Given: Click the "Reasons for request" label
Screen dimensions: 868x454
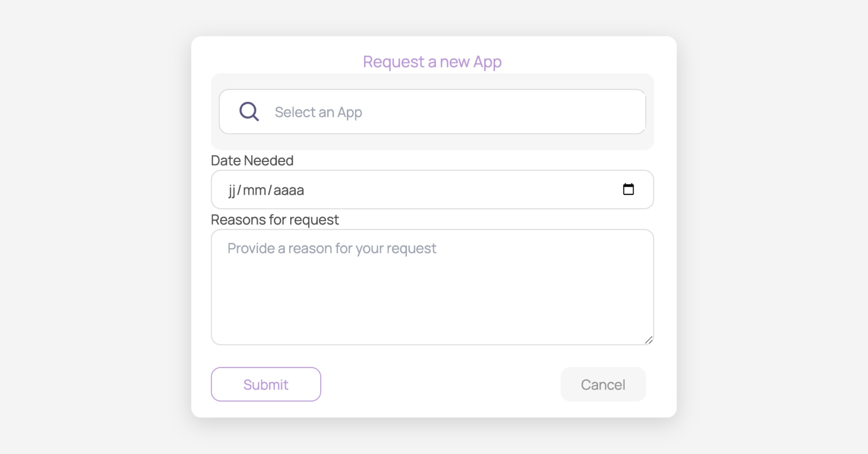Looking at the screenshot, I should click(275, 220).
